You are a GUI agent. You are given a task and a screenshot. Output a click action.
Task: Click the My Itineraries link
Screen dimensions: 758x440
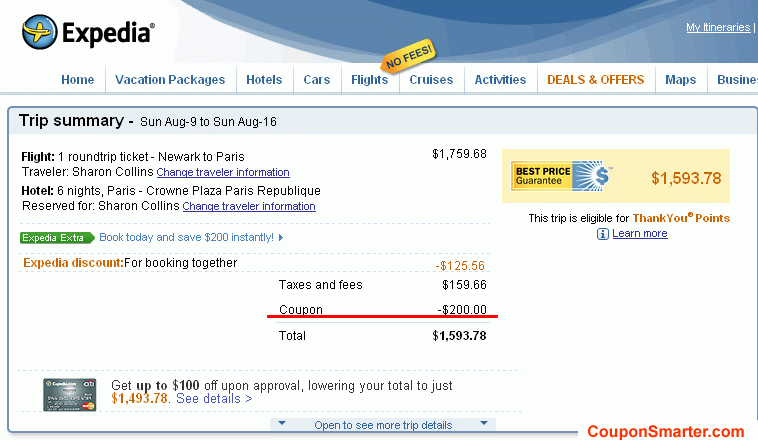tap(717, 28)
